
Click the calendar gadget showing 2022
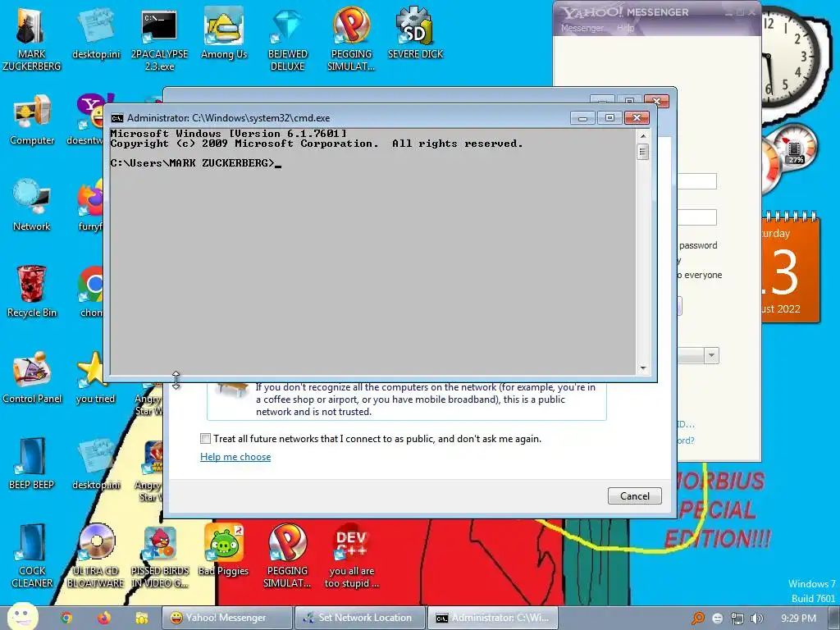(x=790, y=268)
